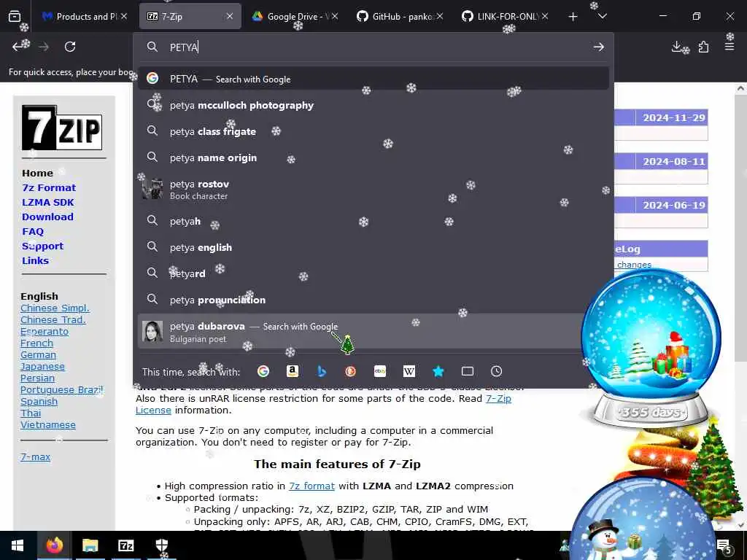Image resolution: width=747 pixels, height=560 pixels.
Task: Choose PETYA Search with Google suggestion
Action: tap(373, 79)
